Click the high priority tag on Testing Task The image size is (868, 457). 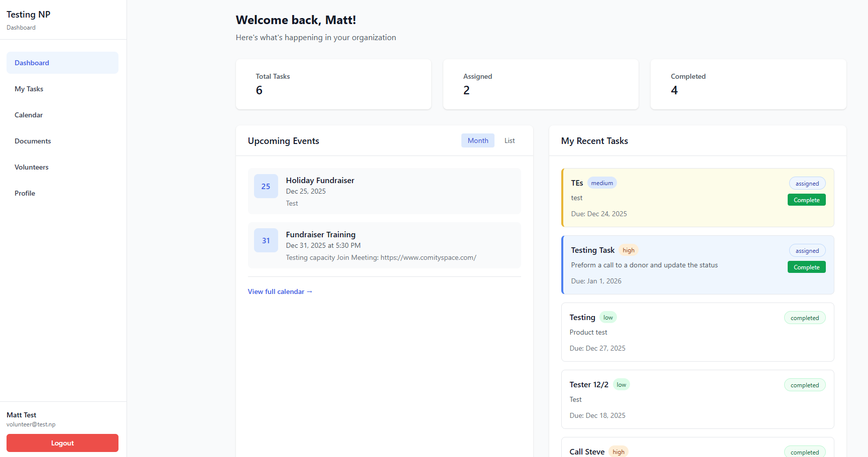tap(628, 250)
